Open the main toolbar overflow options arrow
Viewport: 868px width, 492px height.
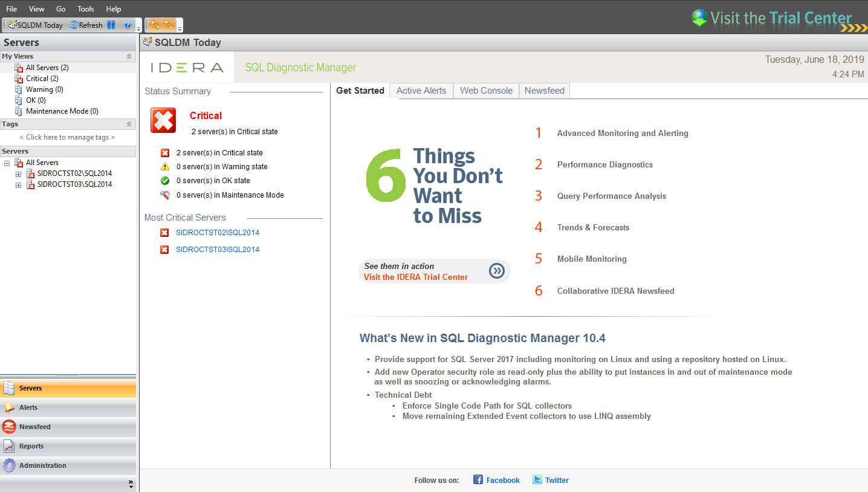pos(138,27)
